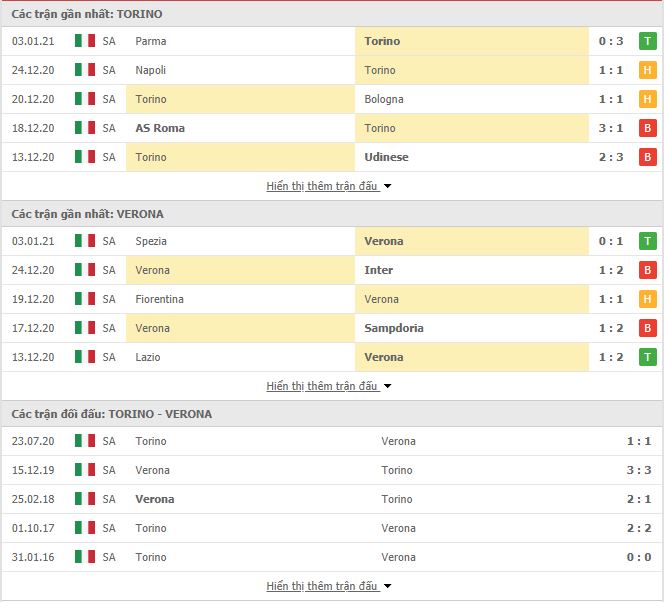
Task: Expand more head-to-head Torino - Verona matches
Action: [x=329, y=586]
